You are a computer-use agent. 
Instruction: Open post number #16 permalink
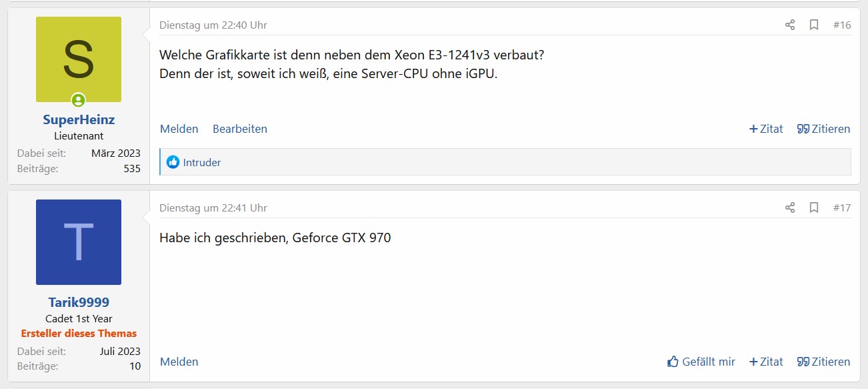tap(842, 25)
